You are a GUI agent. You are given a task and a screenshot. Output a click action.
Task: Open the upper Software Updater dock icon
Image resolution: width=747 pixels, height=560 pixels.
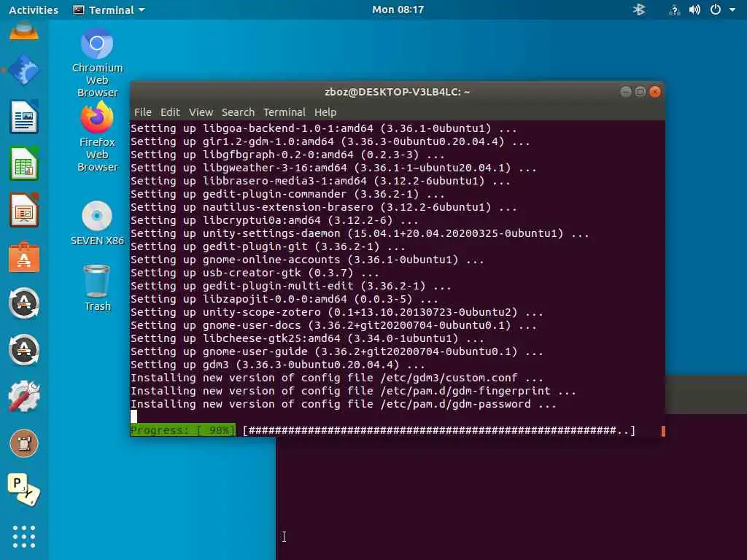[x=24, y=303]
